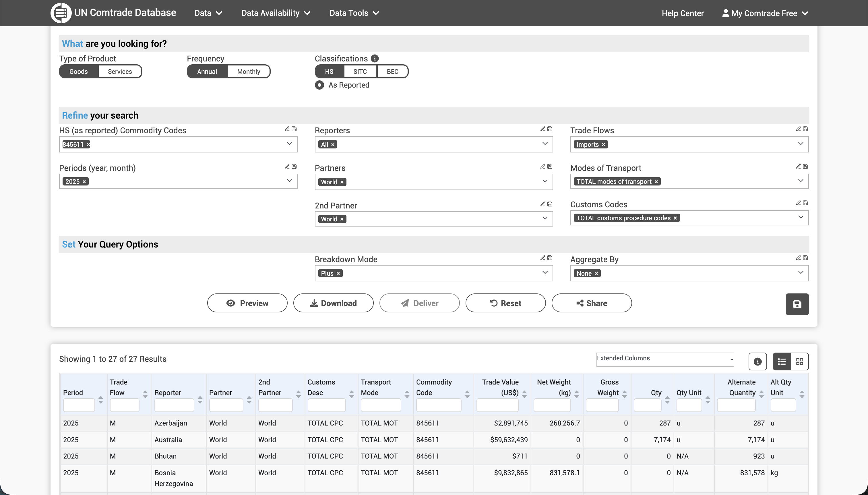Click save icon next to Reporters label

click(550, 129)
